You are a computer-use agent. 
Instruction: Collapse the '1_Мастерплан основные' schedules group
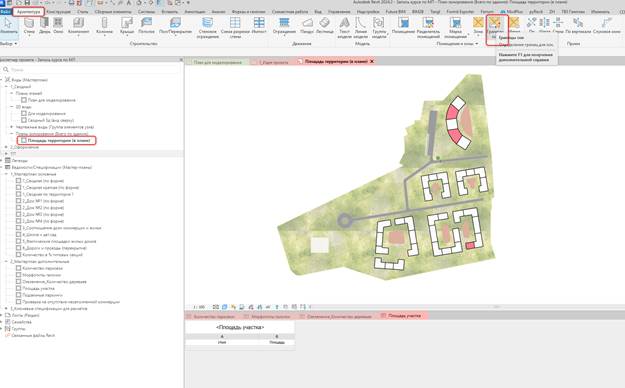click(x=6, y=174)
